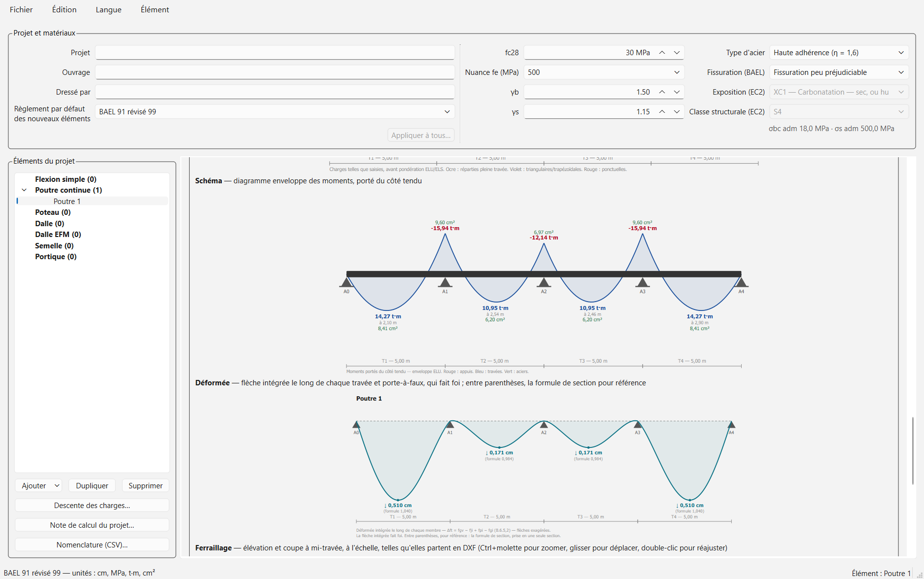Viewport: 924px width, 579px height.
Task: Increase γs with the up arrow
Action: (662, 112)
